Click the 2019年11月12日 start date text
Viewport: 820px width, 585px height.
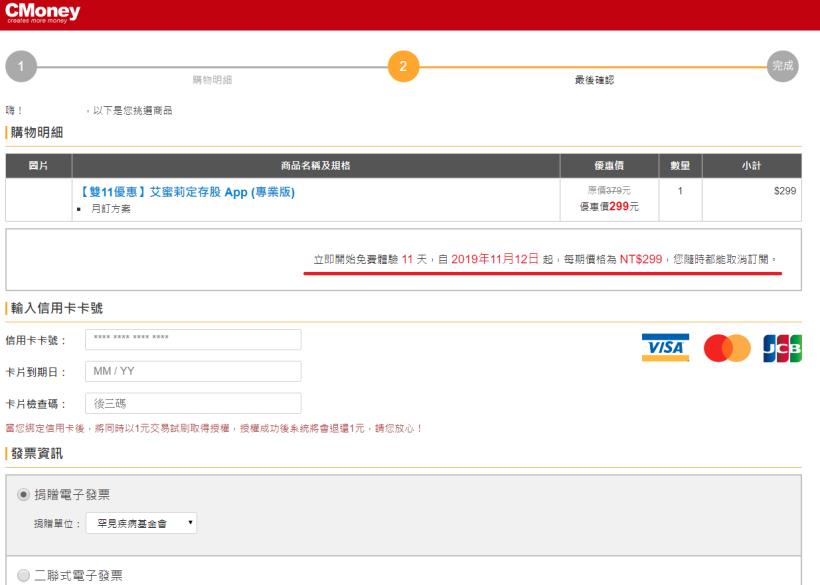495,259
